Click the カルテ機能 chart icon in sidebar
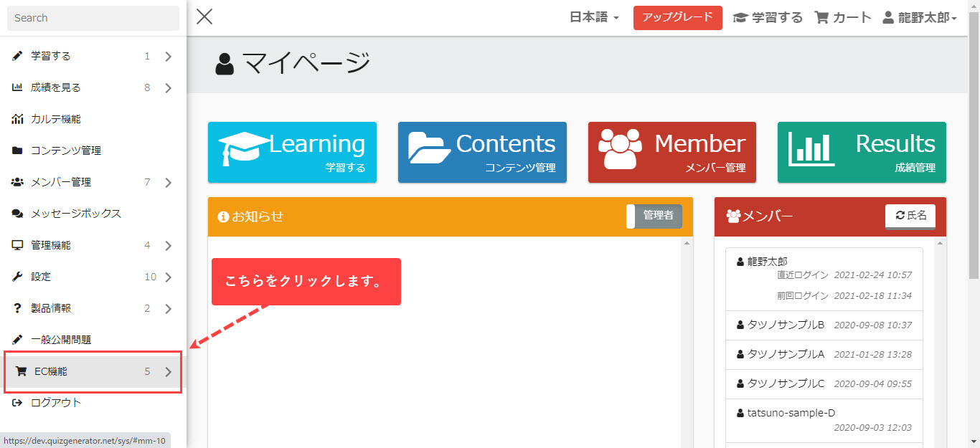 tap(17, 119)
